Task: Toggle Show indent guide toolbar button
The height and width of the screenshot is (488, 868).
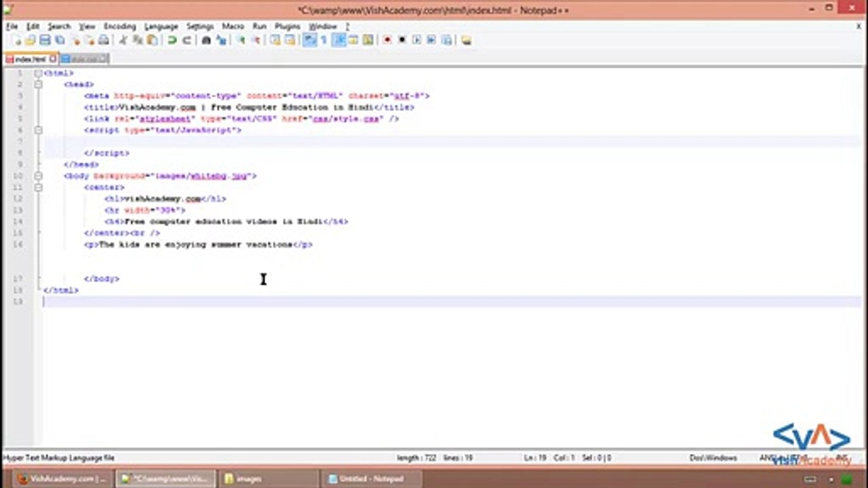Action: coord(338,40)
